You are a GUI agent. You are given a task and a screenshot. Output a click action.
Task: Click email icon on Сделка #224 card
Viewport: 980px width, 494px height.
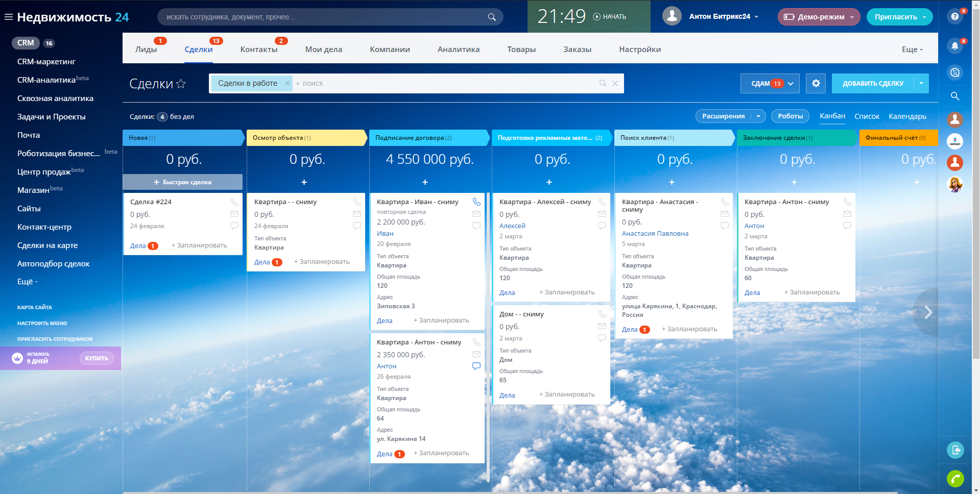[x=234, y=214]
